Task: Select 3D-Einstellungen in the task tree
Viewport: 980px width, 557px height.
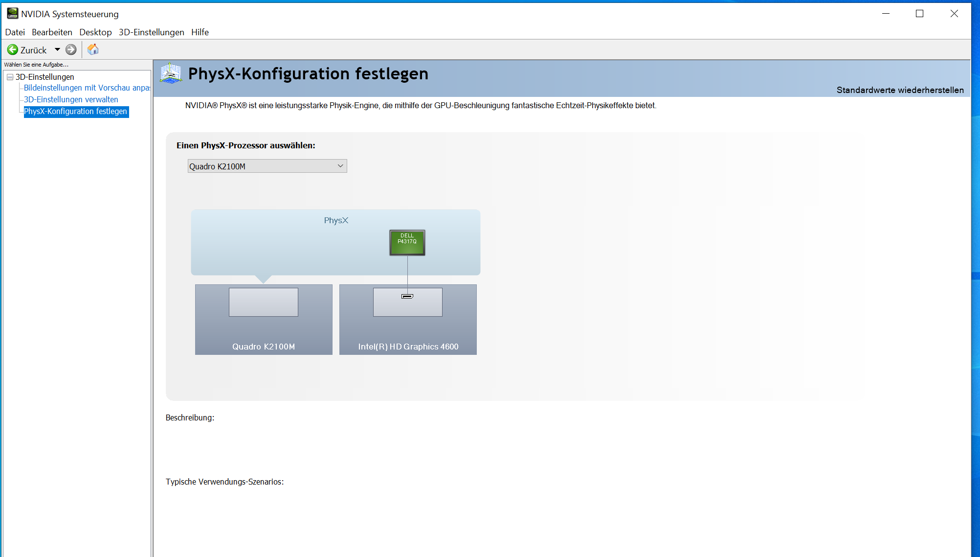Action: [45, 77]
